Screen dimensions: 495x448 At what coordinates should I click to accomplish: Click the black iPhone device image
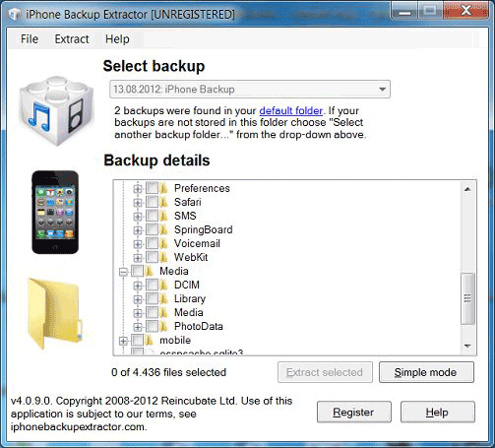pos(55,213)
